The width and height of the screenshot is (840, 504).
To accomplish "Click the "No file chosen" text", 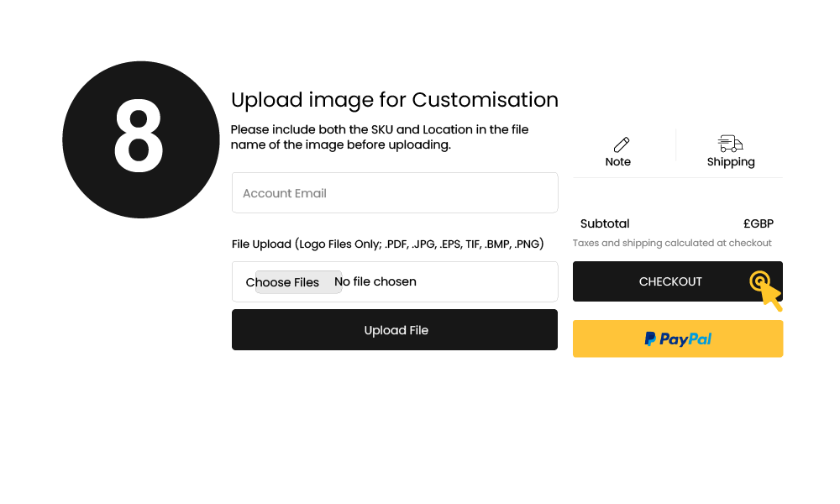I will pos(375,281).
